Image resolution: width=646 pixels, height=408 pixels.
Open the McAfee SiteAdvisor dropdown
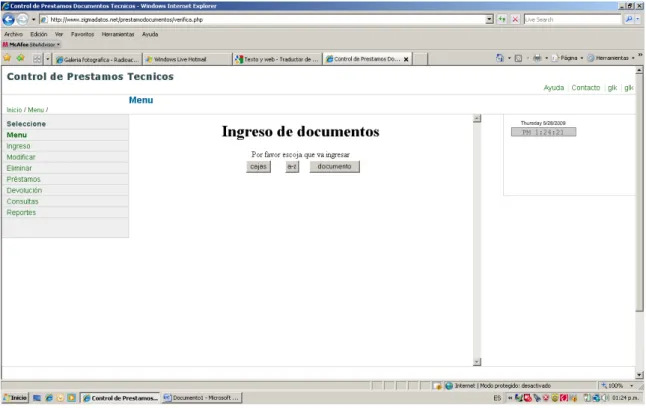[x=32, y=45]
